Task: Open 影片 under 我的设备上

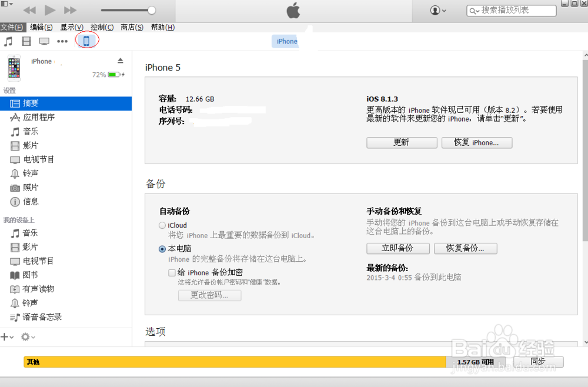Action: point(66,247)
